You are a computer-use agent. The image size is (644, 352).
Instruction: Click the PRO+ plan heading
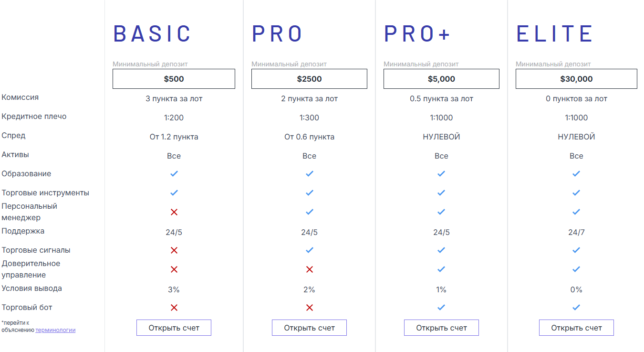click(417, 33)
